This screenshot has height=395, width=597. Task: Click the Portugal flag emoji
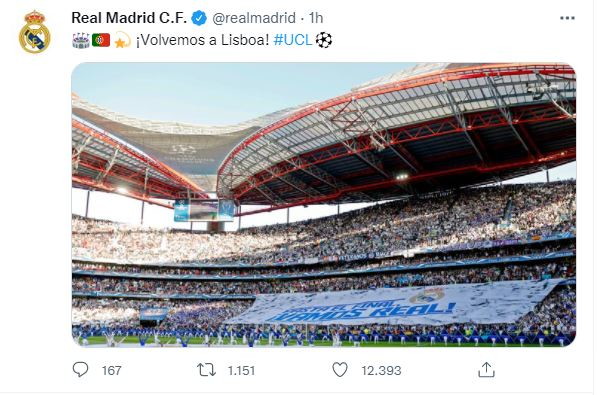[101, 40]
